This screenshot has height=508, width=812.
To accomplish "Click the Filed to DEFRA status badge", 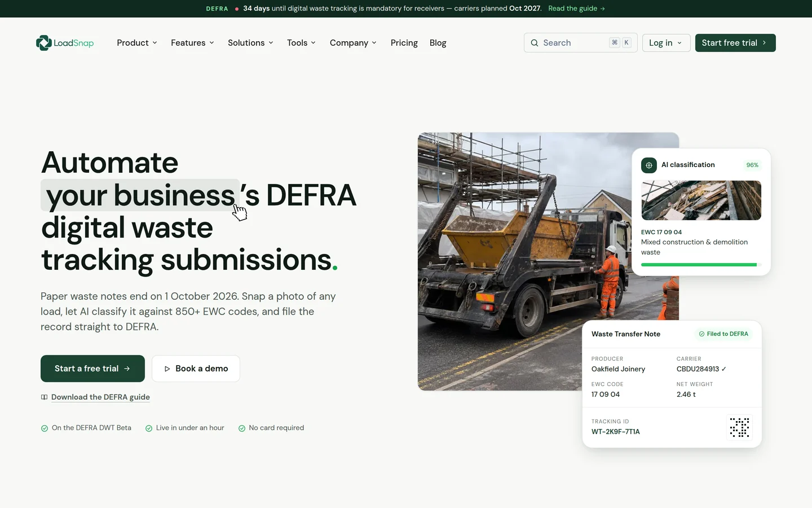I will (723, 334).
